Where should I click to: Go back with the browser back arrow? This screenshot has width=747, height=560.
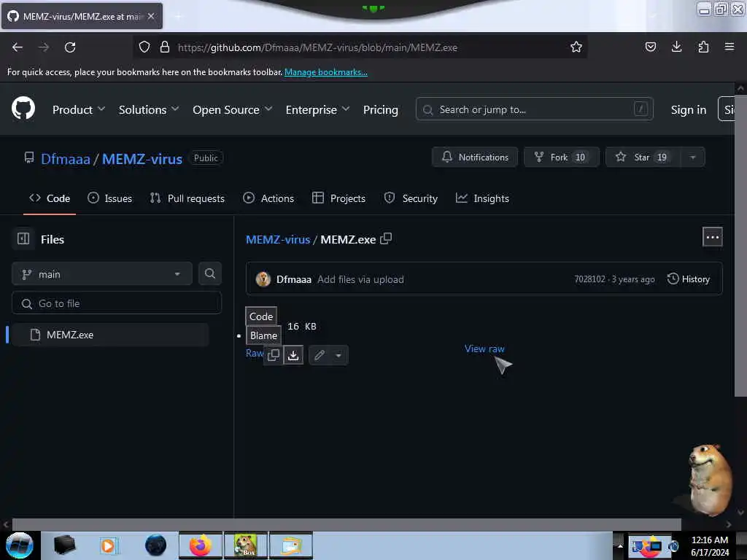[x=18, y=47]
